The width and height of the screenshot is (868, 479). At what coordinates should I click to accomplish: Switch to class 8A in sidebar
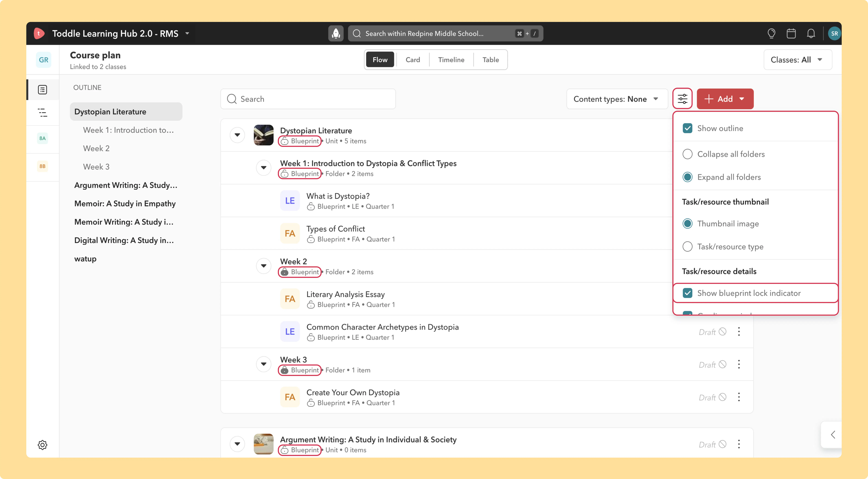(x=42, y=138)
